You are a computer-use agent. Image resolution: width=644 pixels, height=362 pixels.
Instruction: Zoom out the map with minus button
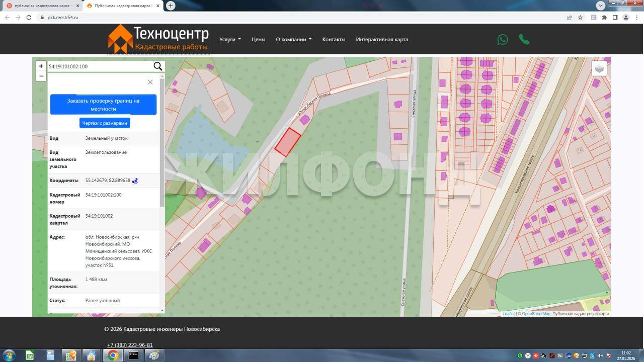41,76
